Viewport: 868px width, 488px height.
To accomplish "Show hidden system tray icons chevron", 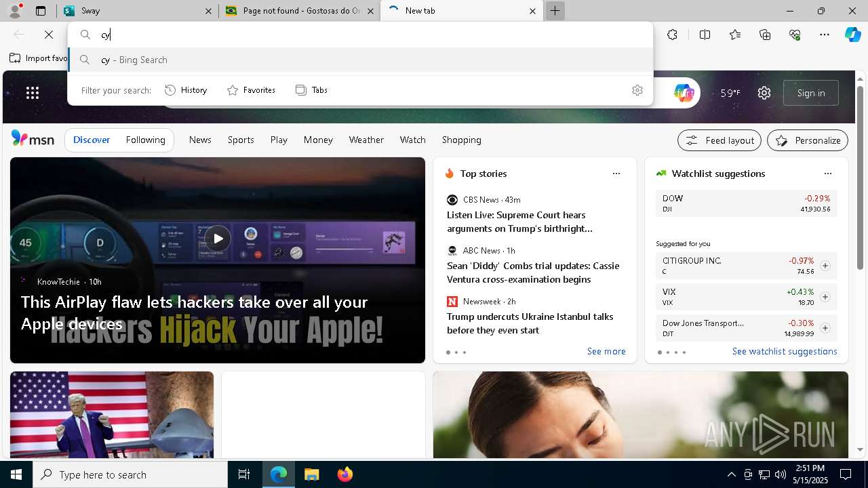I will point(731,474).
